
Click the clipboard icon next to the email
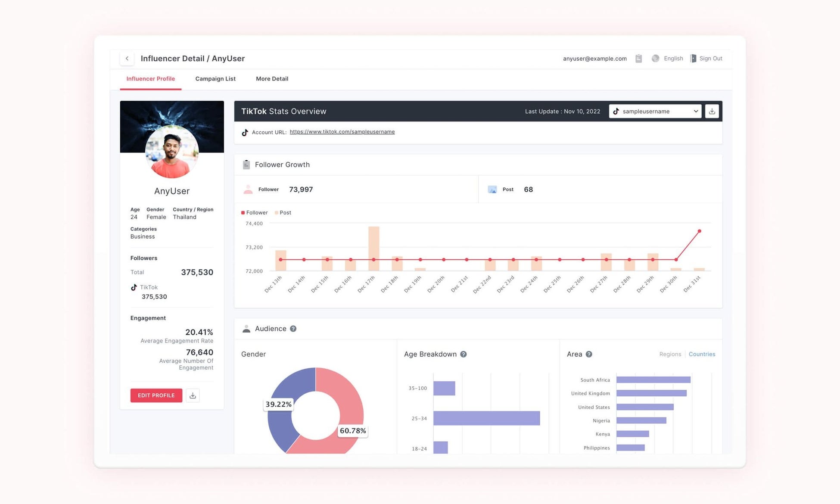pyautogui.click(x=638, y=59)
